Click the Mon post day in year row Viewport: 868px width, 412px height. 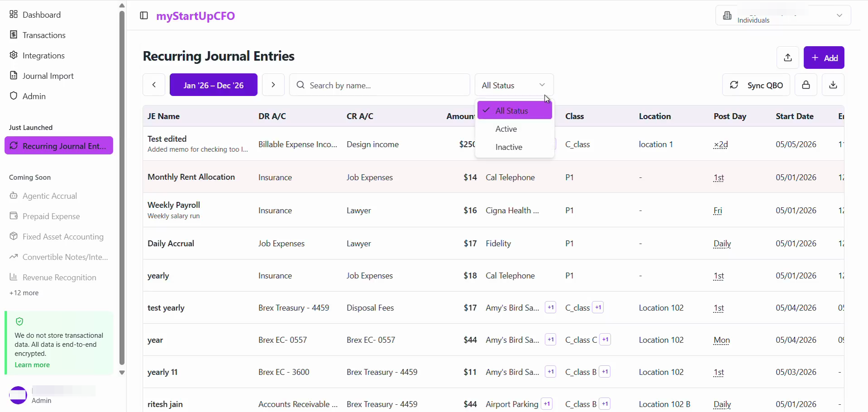(x=722, y=340)
